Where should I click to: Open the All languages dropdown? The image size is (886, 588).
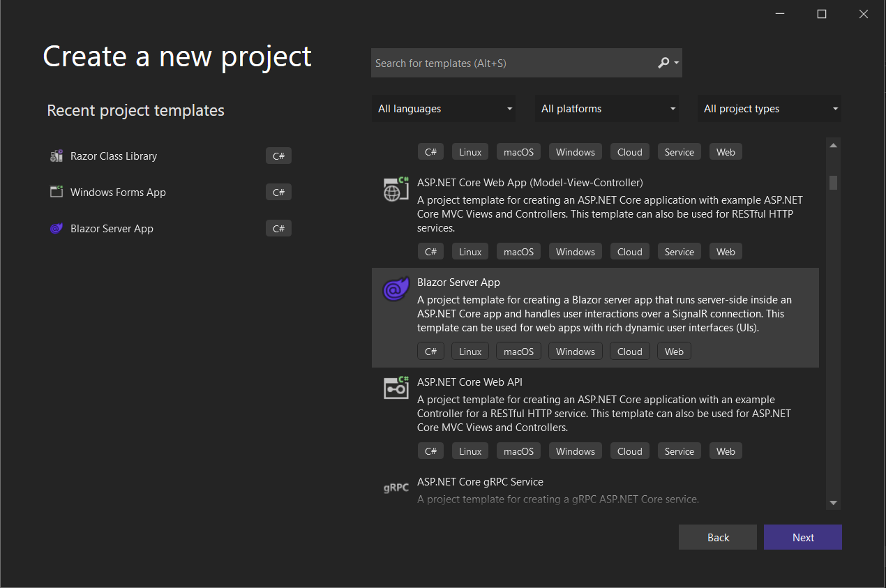[444, 108]
